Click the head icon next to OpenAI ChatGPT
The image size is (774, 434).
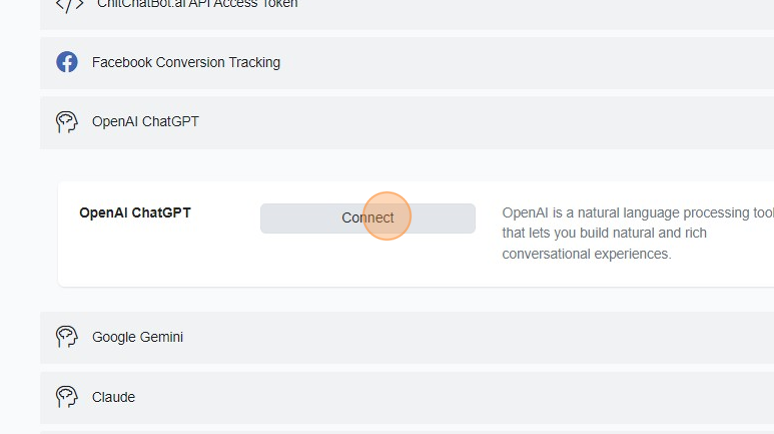click(67, 122)
